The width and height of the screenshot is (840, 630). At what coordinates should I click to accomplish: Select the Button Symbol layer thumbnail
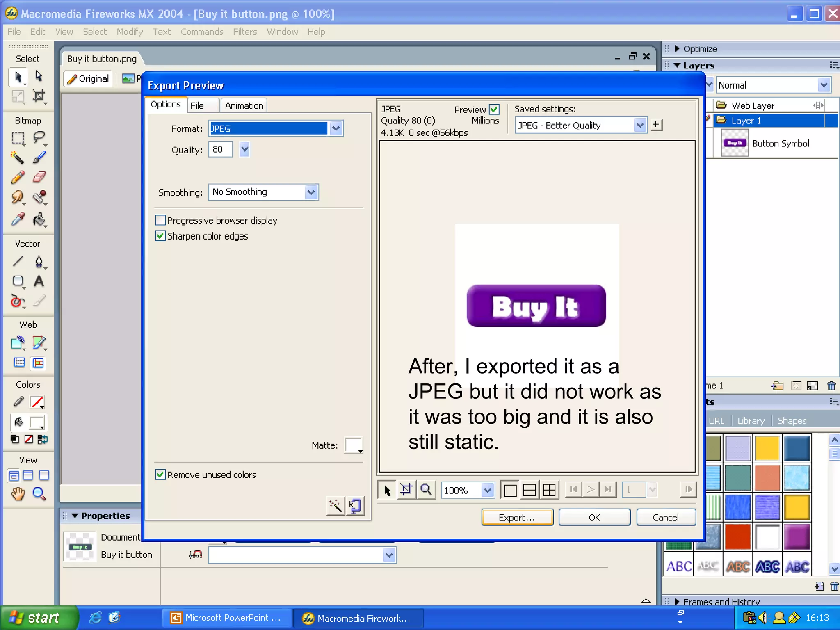735,143
